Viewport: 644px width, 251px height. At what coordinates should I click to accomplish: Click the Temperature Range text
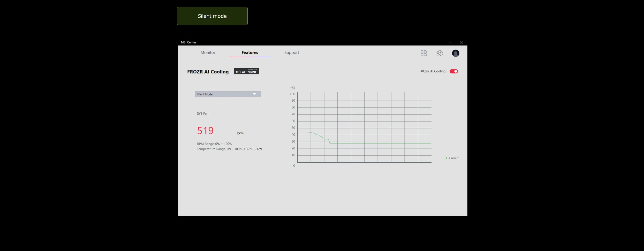tap(230, 149)
